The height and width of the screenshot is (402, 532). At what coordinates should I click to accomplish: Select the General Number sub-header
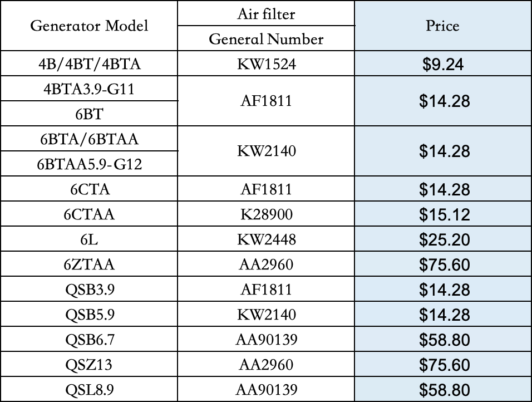266,39
